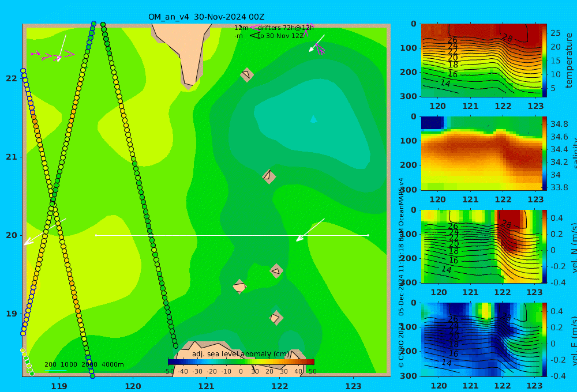
Task: Click the 33.8 tick on the salinity colorbar
Action: (x=559, y=187)
